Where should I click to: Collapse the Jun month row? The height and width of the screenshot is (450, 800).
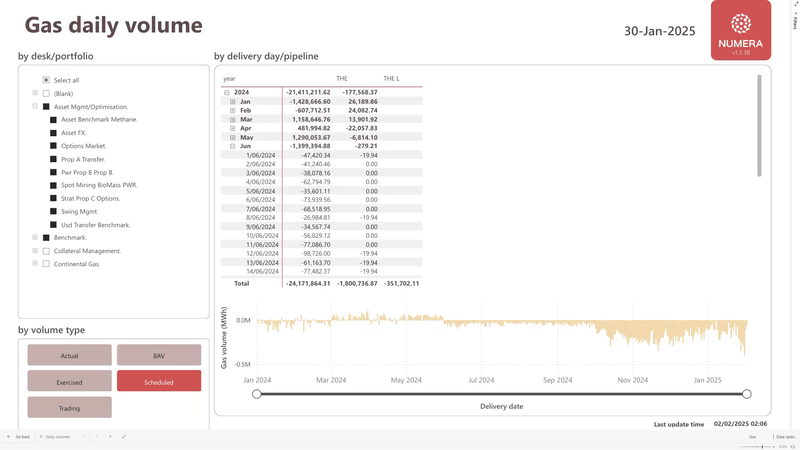coord(233,146)
